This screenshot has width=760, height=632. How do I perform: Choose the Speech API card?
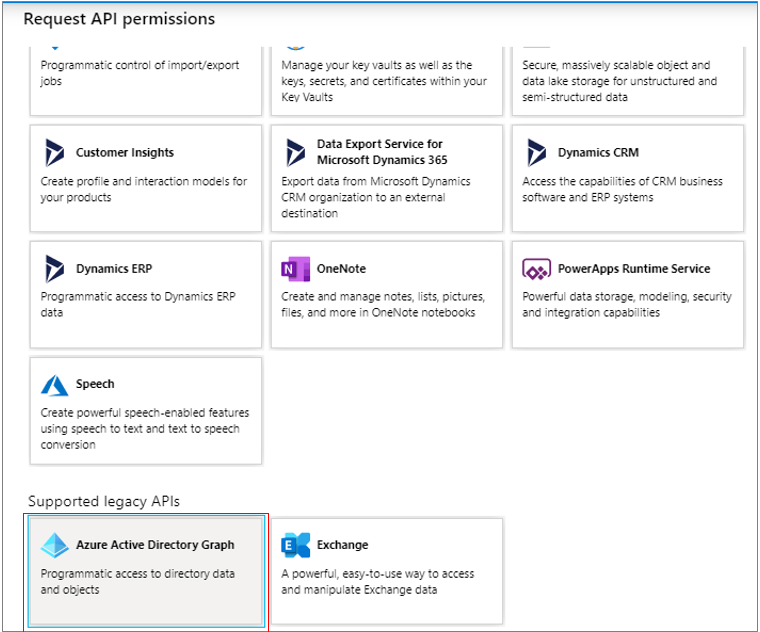(x=146, y=411)
